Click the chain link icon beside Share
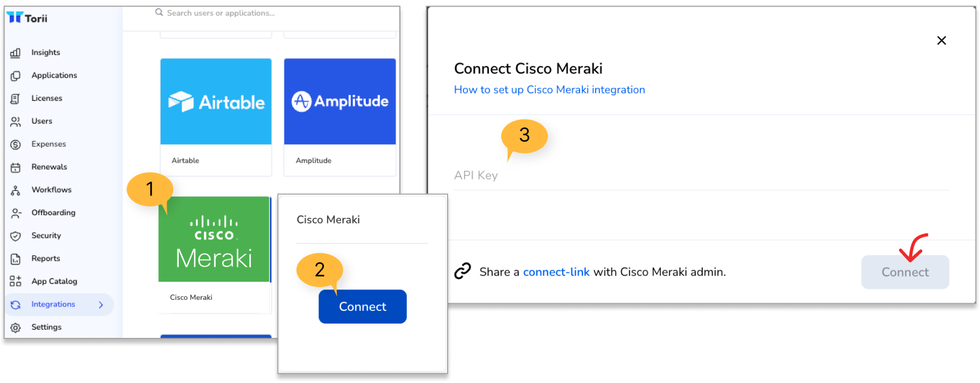Viewport: 980px width, 383px height. click(x=463, y=271)
